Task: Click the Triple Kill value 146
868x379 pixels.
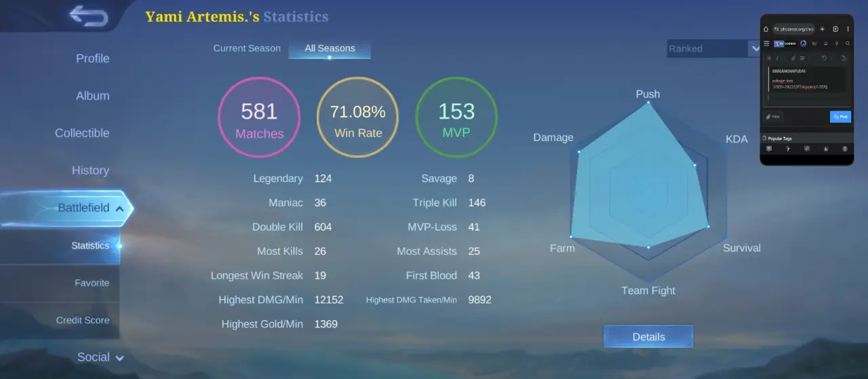Action: pos(477,203)
